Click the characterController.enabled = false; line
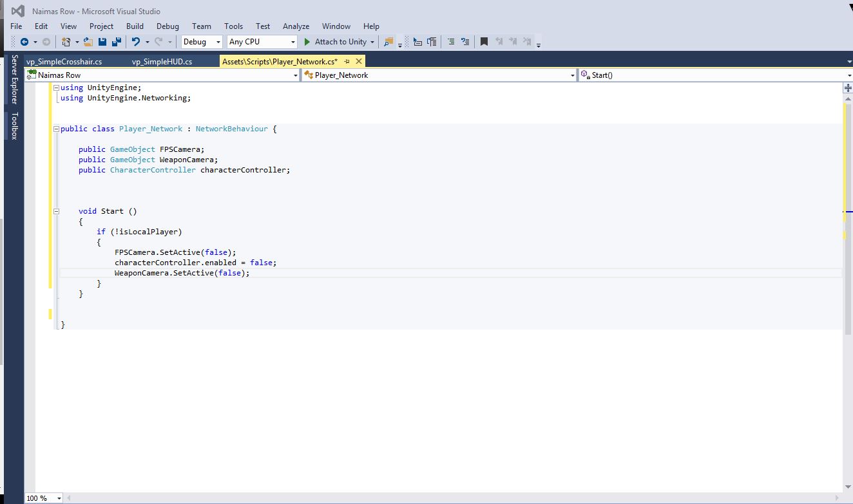 pyautogui.click(x=195, y=263)
